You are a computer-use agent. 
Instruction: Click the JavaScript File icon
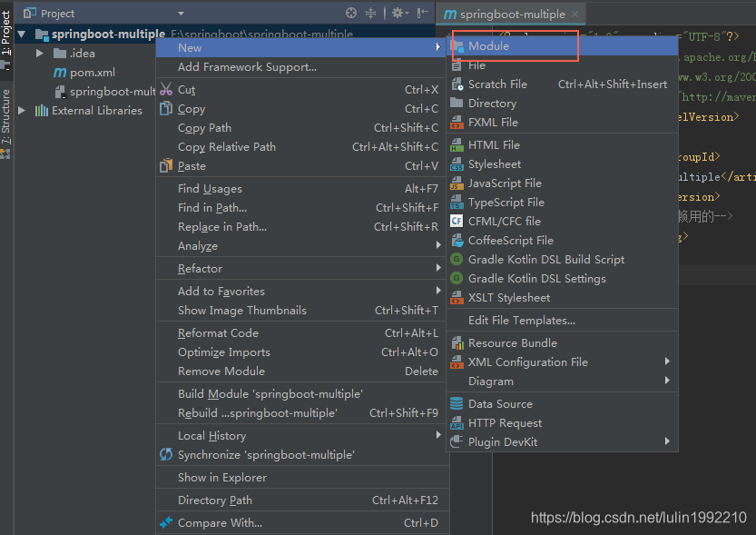[x=457, y=183]
